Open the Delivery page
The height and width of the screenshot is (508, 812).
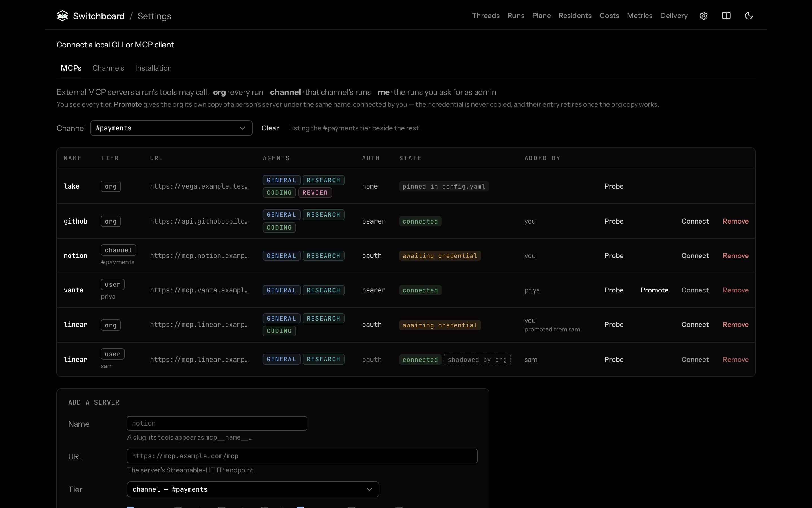[674, 16]
